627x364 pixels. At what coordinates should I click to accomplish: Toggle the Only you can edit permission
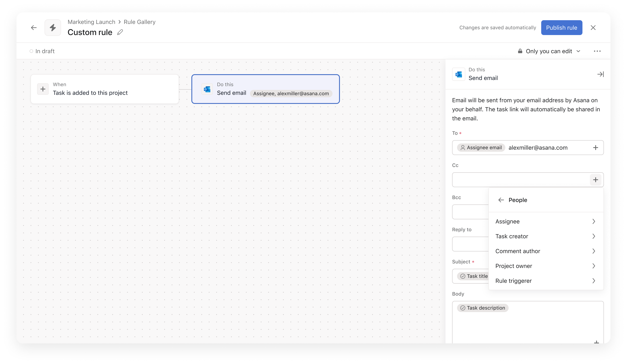tap(548, 51)
